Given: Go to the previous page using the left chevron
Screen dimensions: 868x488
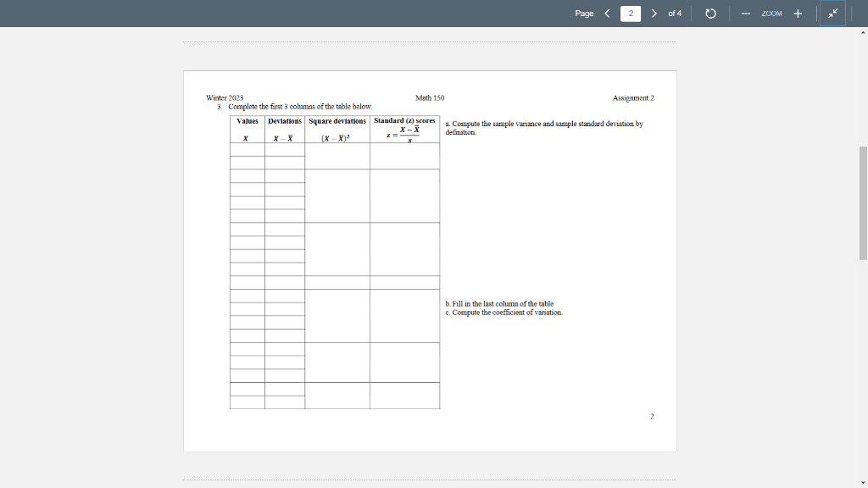Looking at the screenshot, I should (x=606, y=14).
